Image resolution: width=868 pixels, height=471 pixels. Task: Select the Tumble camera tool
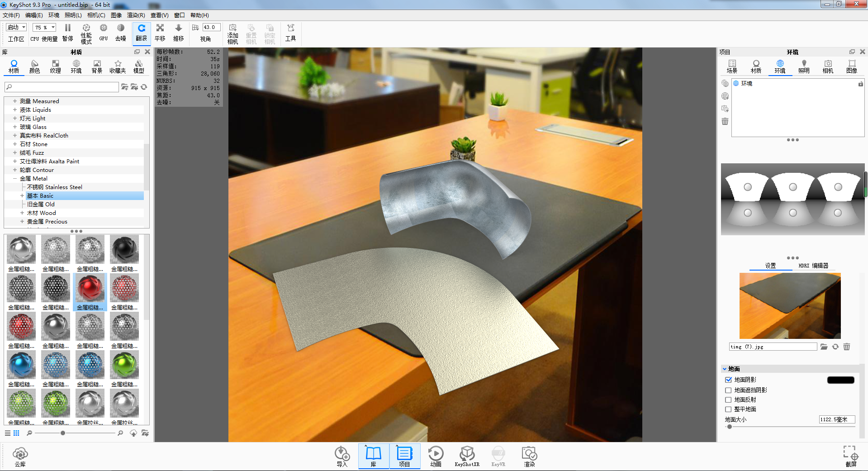click(x=142, y=33)
